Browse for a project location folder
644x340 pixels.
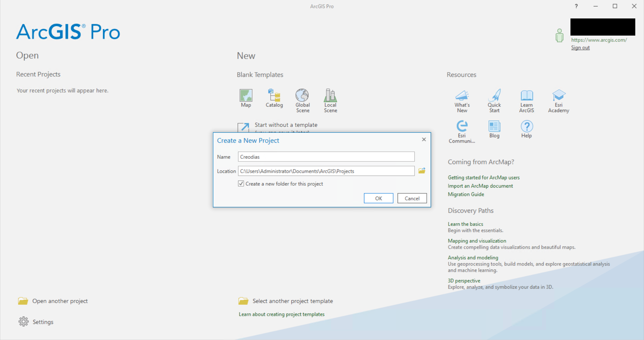click(422, 171)
